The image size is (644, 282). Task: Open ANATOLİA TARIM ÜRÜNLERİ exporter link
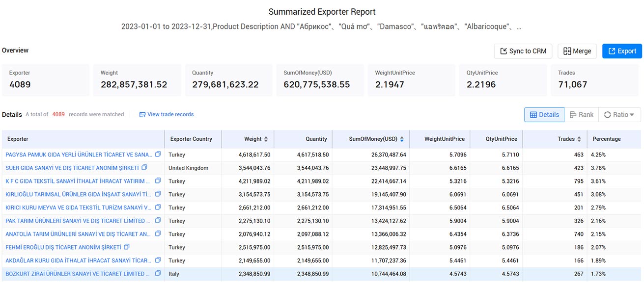coord(79,234)
